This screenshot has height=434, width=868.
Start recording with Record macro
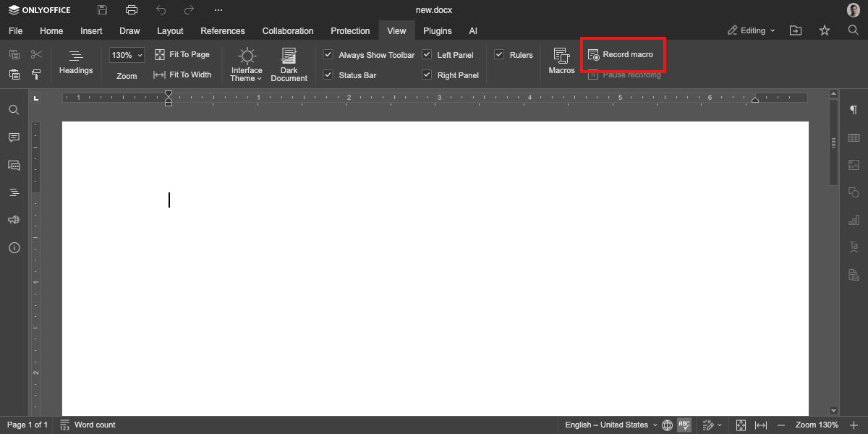(x=621, y=55)
